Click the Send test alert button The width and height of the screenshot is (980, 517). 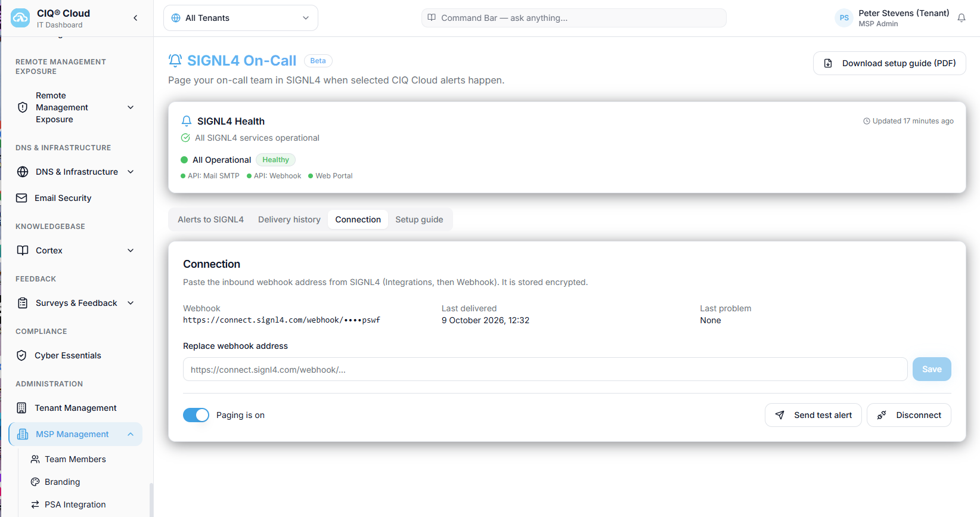[813, 415]
